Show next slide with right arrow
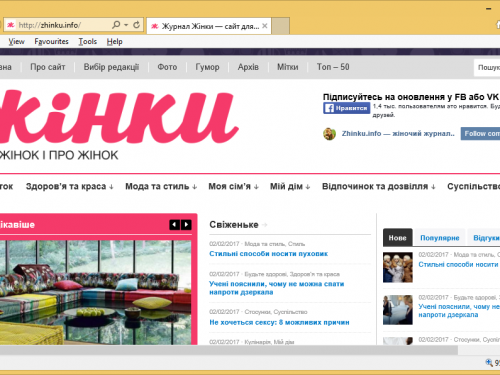The image size is (500, 375). click(186, 225)
